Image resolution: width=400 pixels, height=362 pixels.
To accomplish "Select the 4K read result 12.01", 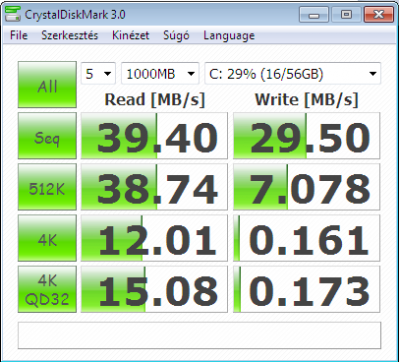I will point(154,238).
